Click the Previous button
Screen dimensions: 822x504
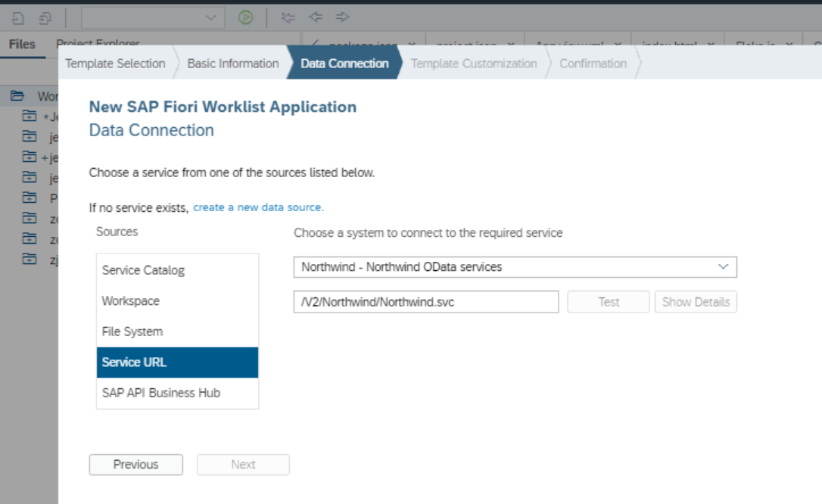(x=135, y=465)
